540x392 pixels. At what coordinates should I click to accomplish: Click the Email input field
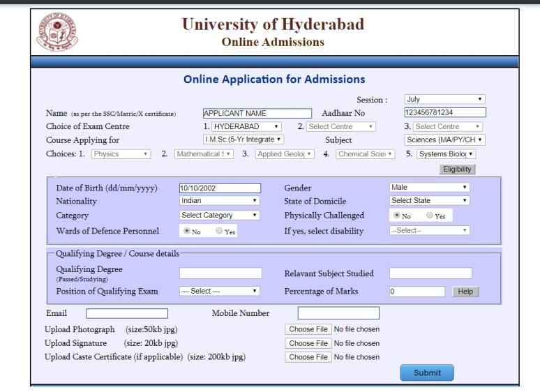coord(127,314)
